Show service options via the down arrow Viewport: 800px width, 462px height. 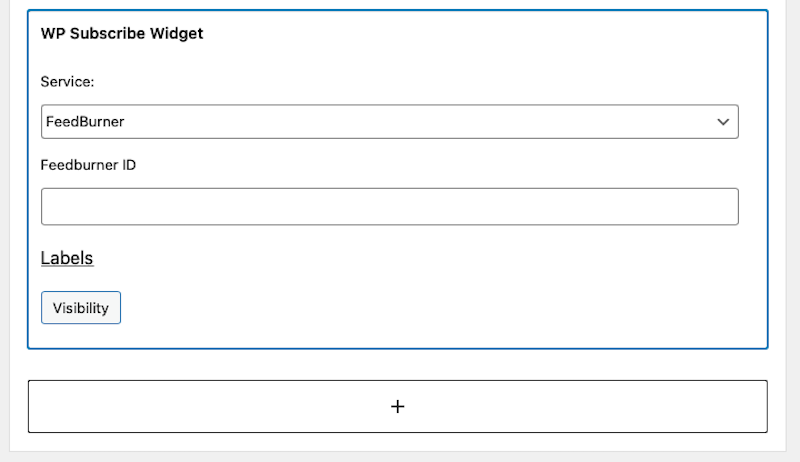point(723,122)
